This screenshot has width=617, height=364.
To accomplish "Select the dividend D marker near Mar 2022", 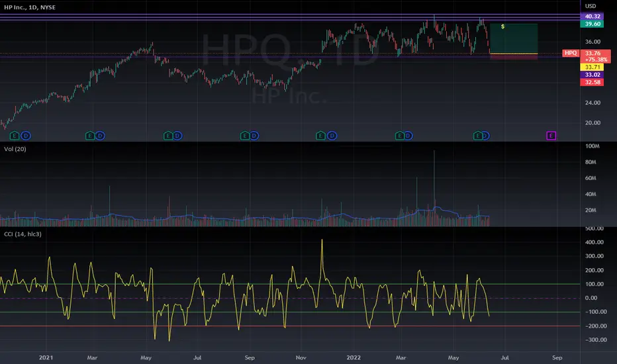I will pyautogui.click(x=408, y=136).
